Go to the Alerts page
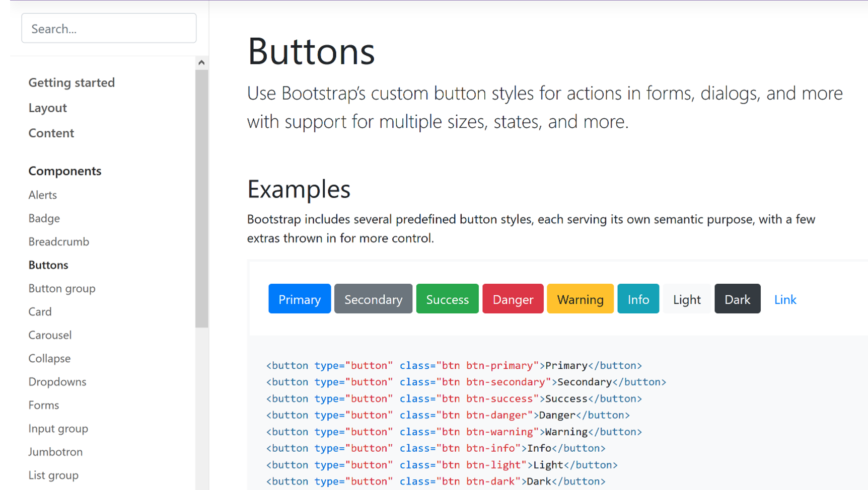The width and height of the screenshot is (868, 490). (43, 195)
